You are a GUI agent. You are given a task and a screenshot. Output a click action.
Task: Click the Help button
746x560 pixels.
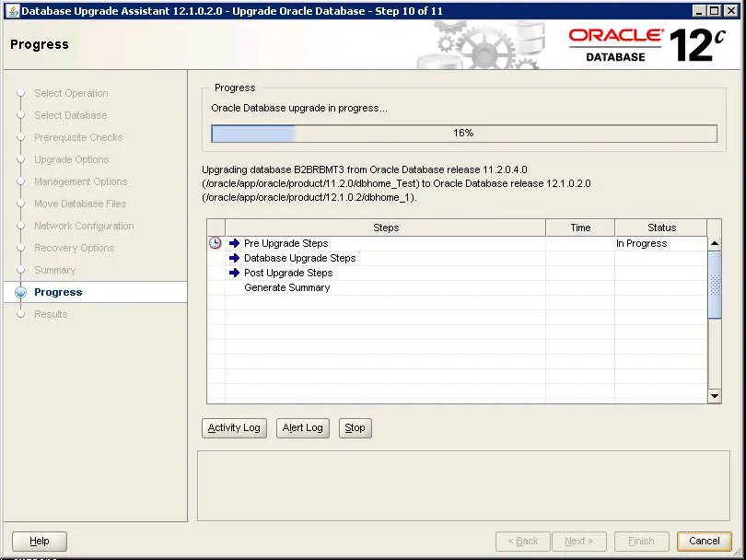pyautogui.click(x=40, y=541)
